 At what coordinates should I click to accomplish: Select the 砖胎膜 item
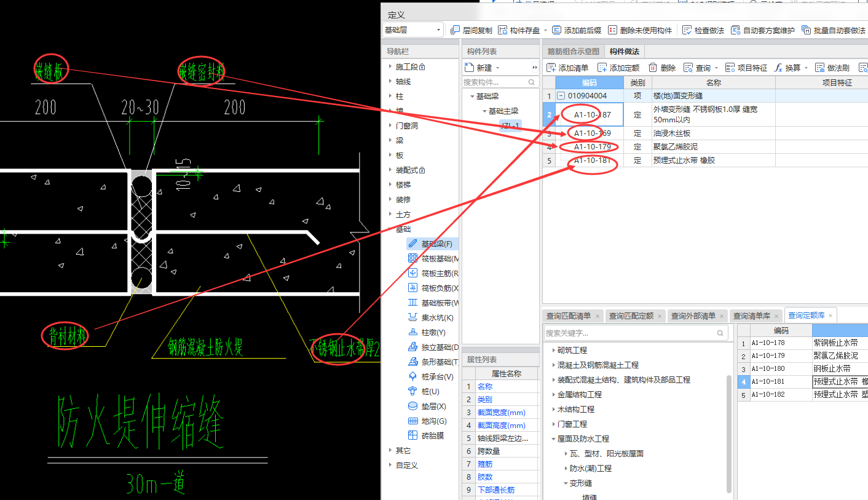pos(425,436)
